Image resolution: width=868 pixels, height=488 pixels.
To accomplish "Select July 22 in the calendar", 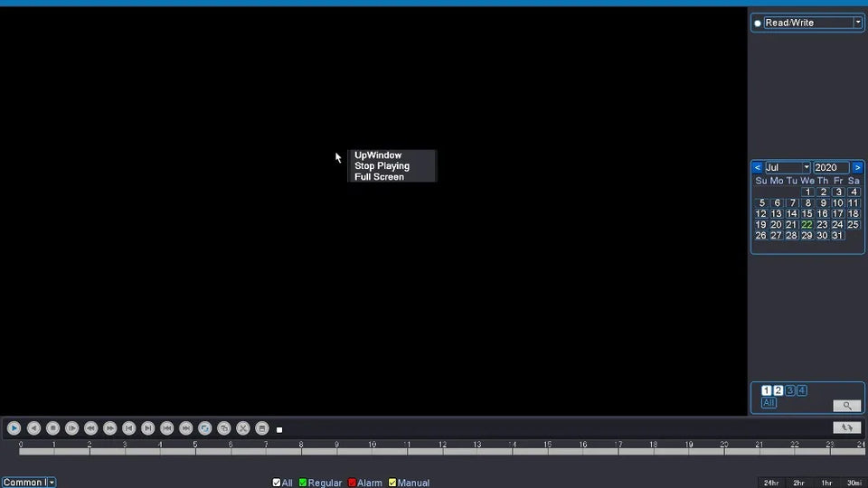I will [807, 225].
